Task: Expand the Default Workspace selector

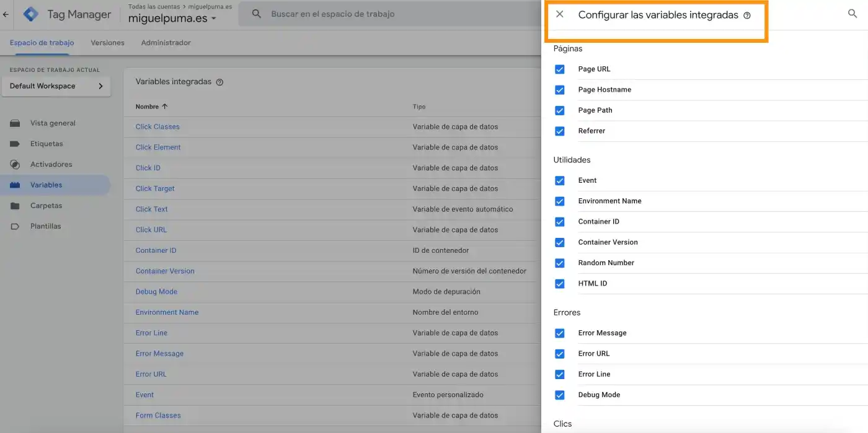Action: (56, 86)
